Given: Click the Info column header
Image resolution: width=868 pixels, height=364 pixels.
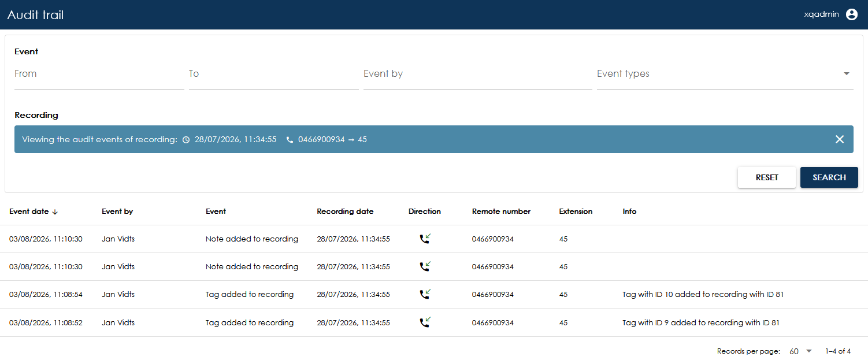Looking at the screenshot, I should [x=629, y=211].
